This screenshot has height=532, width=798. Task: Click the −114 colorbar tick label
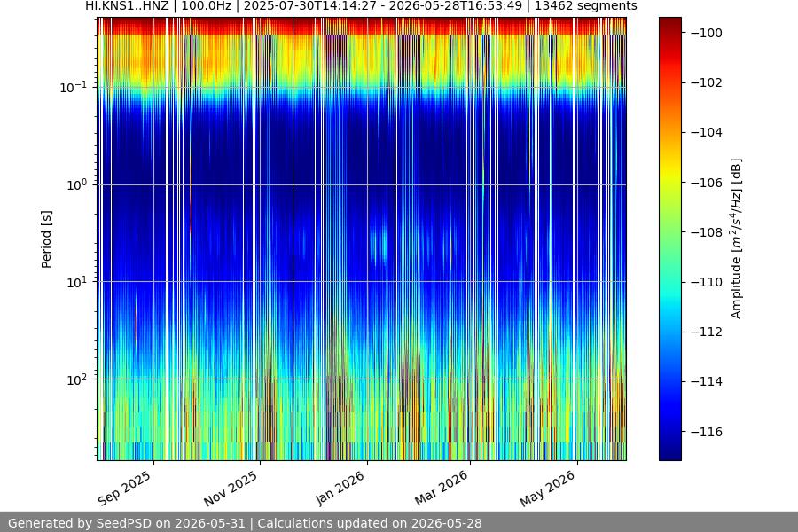pyautogui.click(x=707, y=381)
